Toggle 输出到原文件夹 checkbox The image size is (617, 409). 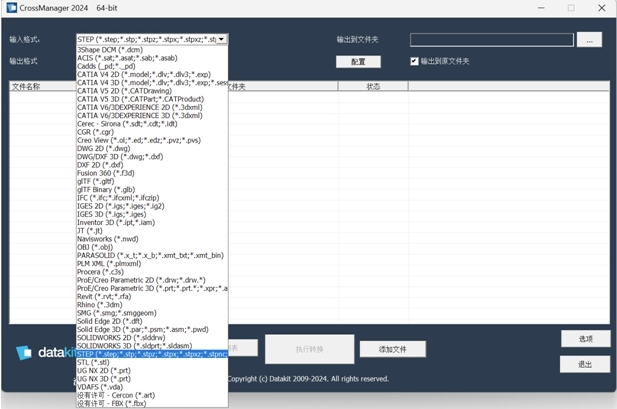[x=414, y=61]
